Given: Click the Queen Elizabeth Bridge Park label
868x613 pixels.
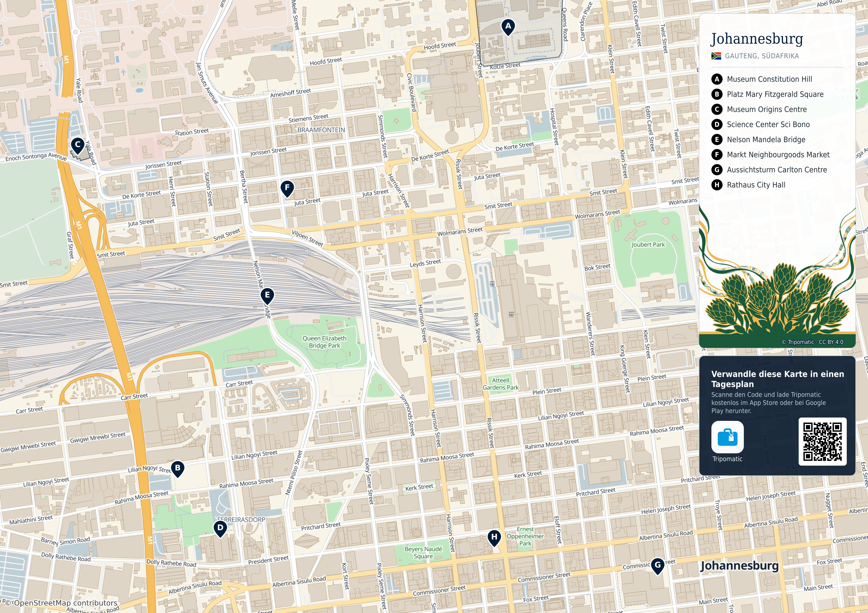Looking at the screenshot, I should pos(324,342).
